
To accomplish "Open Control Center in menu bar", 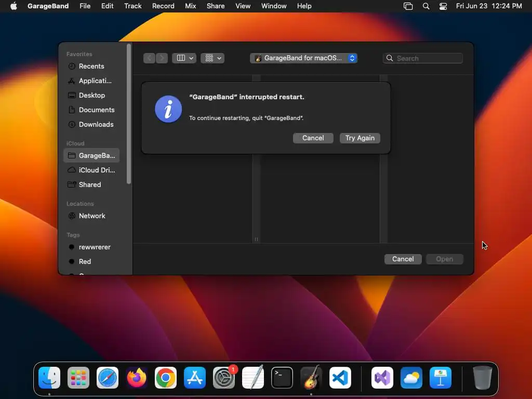I will coord(443,6).
